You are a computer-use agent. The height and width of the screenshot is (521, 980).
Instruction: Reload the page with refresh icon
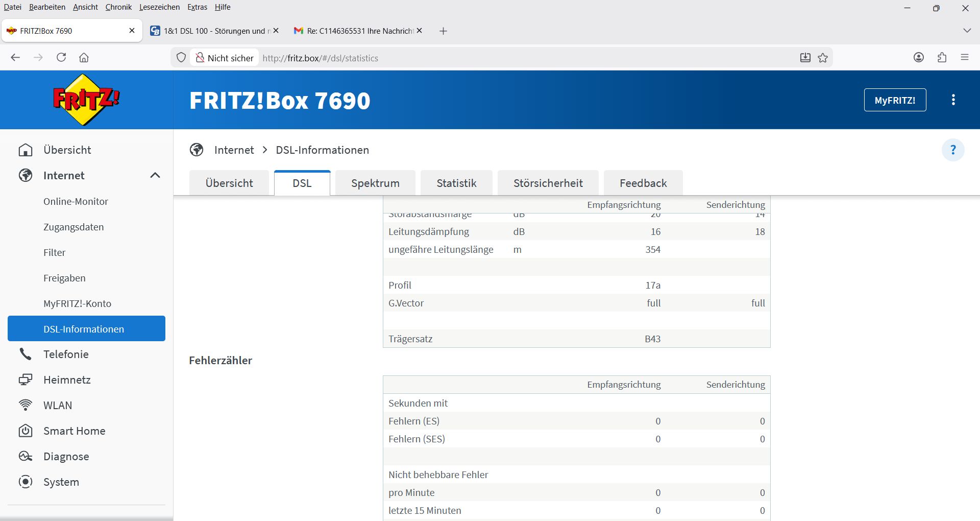(61, 58)
